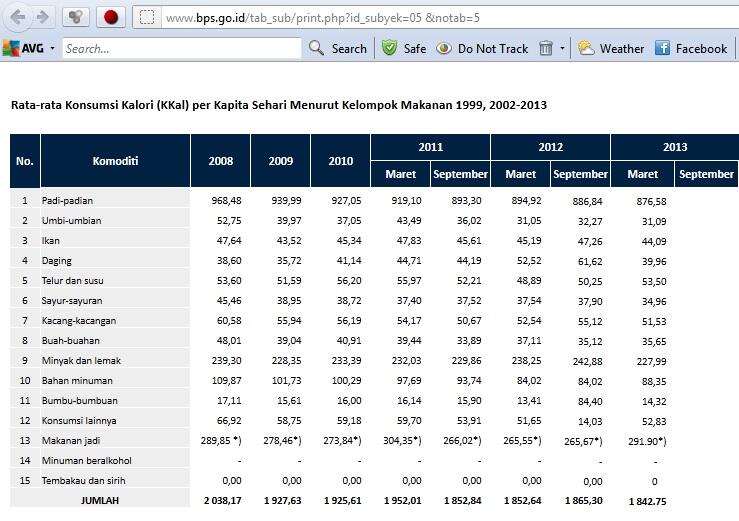Image resolution: width=739 pixels, height=521 pixels.
Task: Click the dotted page icon in address bar
Action: (x=147, y=18)
